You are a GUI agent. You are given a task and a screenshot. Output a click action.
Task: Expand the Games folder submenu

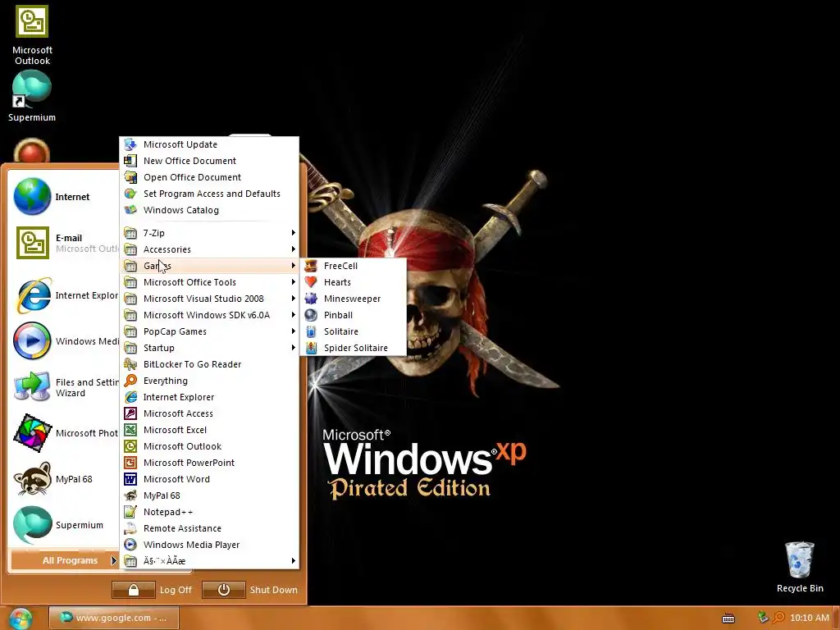[x=209, y=266]
